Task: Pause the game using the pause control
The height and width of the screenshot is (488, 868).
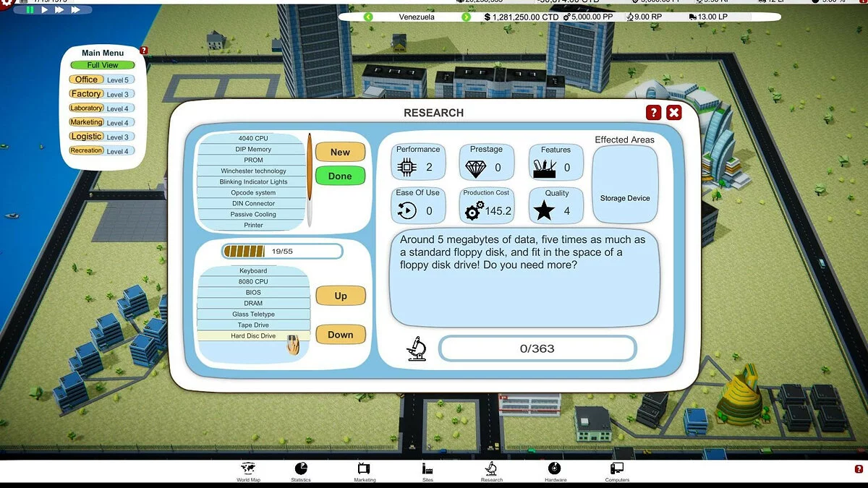Action: (31, 10)
